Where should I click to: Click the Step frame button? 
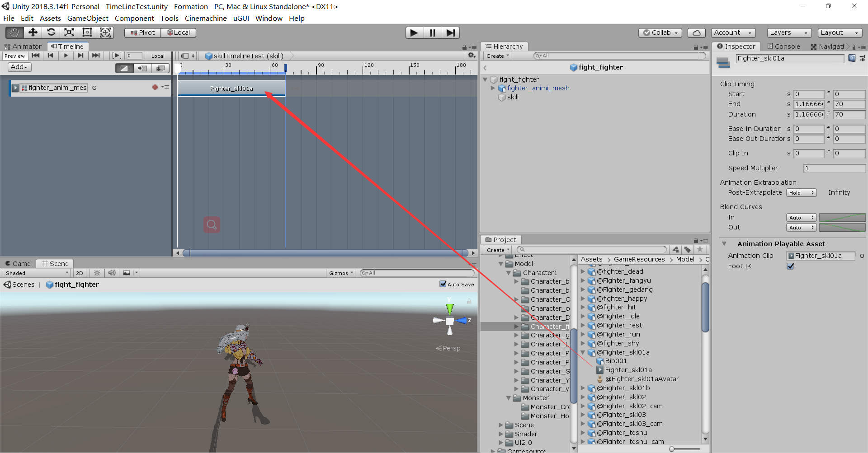[x=451, y=33]
